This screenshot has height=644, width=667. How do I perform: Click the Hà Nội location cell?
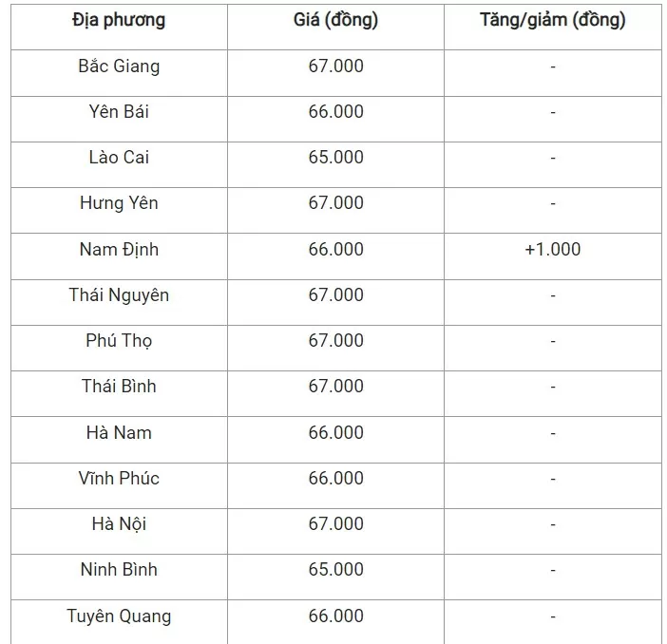click(119, 524)
